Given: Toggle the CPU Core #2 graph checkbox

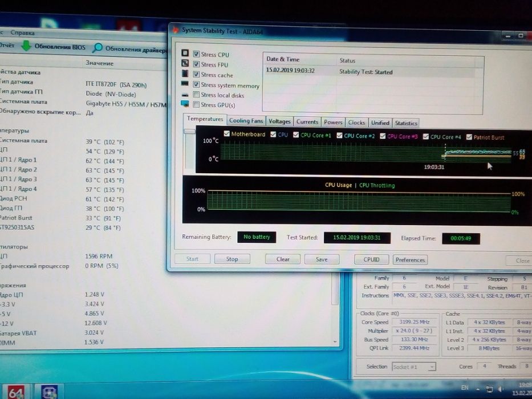Looking at the screenshot, I should click(339, 136).
